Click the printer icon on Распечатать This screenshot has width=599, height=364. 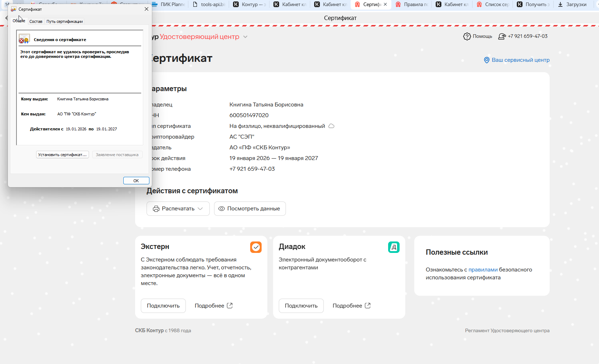(156, 209)
